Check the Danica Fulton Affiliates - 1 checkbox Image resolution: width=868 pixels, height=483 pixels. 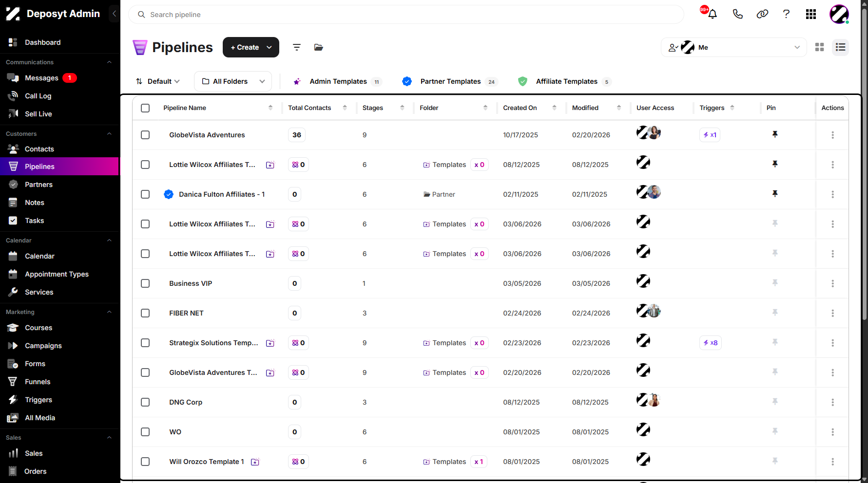click(x=145, y=194)
